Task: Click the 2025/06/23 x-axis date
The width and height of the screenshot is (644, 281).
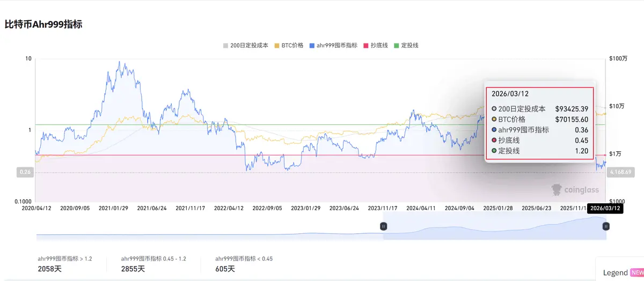Action: coord(537,208)
